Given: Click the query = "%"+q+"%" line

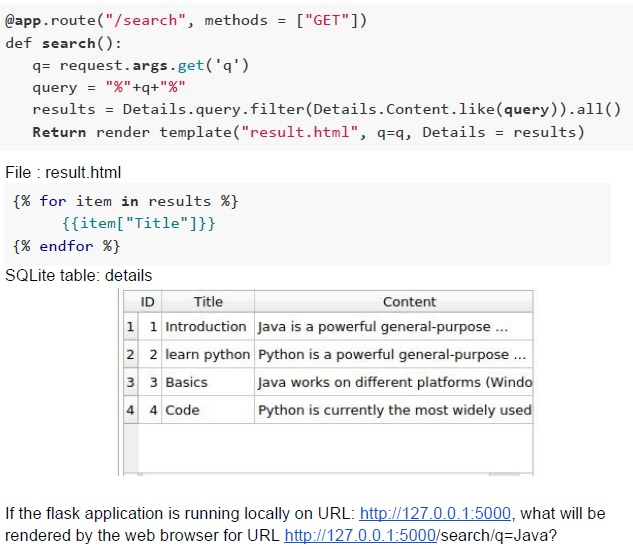Looking at the screenshot, I should tap(109, 87).
